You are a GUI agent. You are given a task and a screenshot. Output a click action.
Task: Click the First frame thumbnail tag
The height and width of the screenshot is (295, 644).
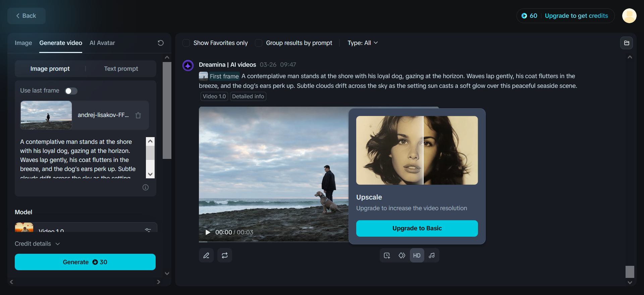click(x=219, y=76)
